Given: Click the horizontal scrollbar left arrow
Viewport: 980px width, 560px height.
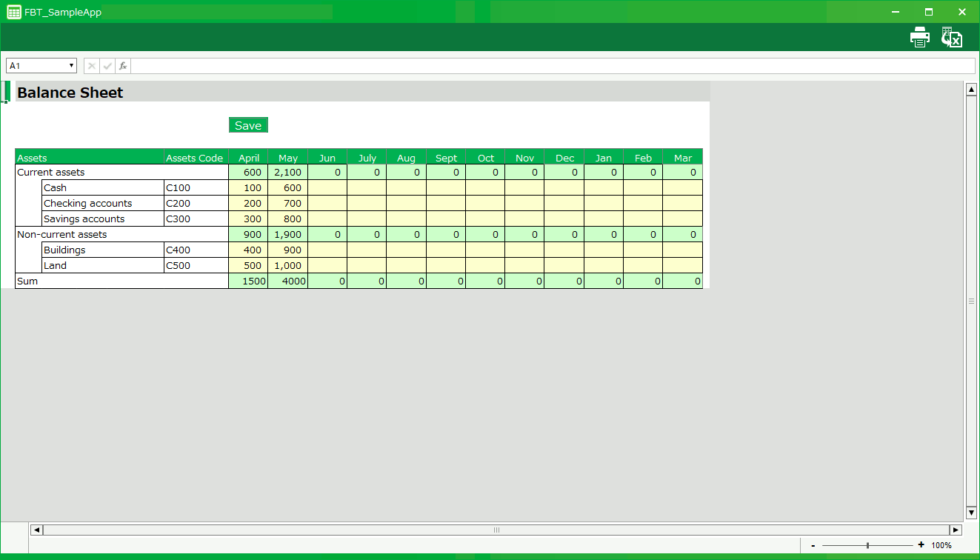Looking at the screenshot, I should point(36,530).
